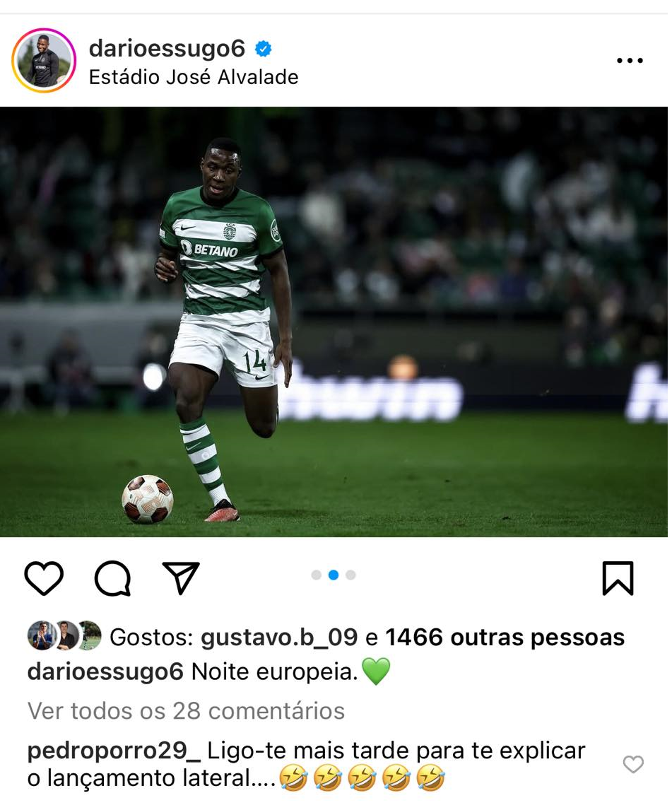Tap the football player photo

[x=334, y=322]
